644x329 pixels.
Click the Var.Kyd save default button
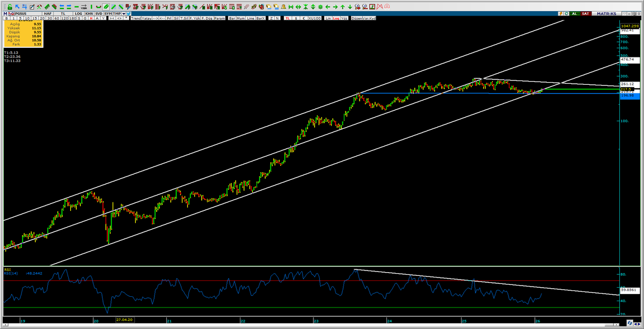coord(369,18)
